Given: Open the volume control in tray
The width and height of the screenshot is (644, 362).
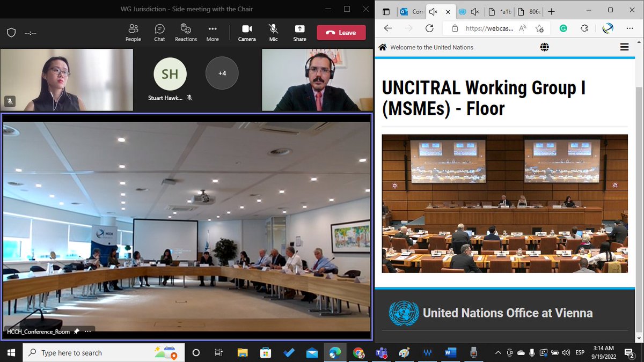Looking at the screenshot, I should pyautogui.click(x=566, y=352).
